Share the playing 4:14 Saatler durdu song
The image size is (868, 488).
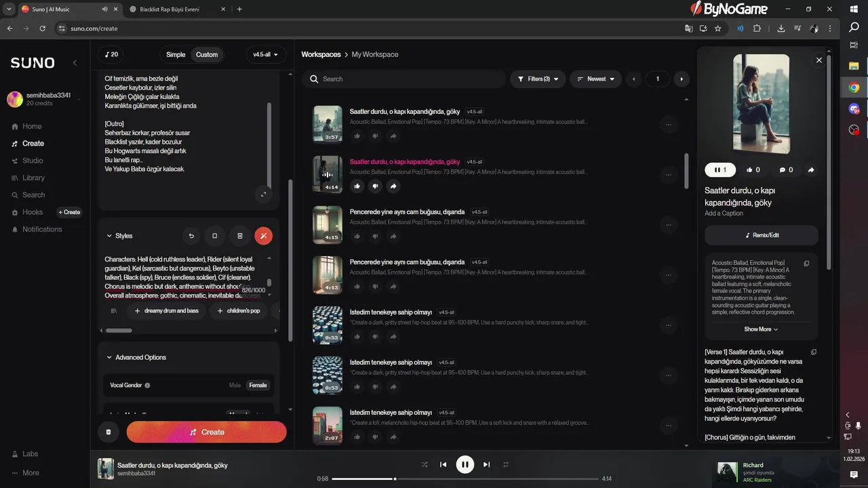[393, 186]
